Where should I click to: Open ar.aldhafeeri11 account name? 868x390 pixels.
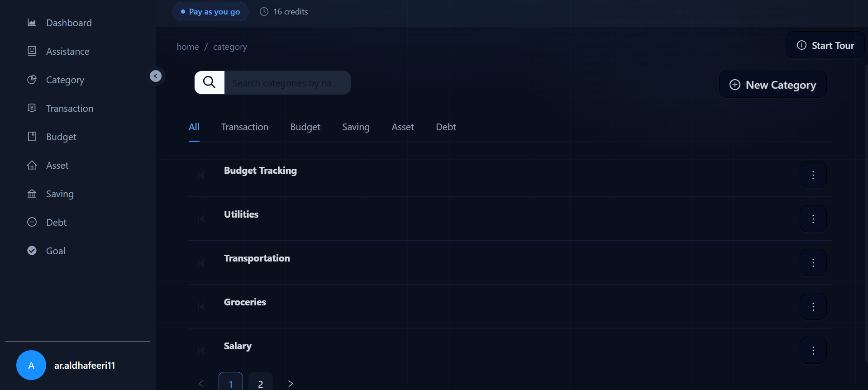[85, 366]
